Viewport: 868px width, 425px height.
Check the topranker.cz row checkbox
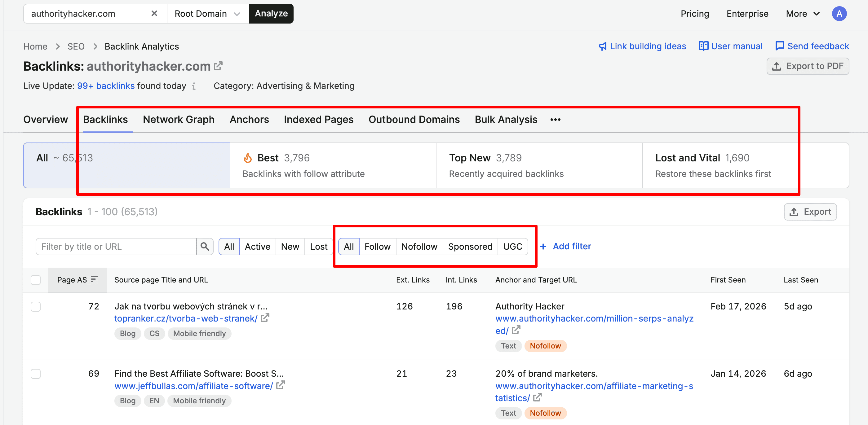point(36,306)
